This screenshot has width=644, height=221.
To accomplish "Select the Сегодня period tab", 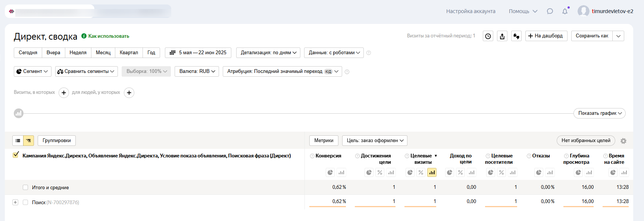I will [28, 53].
